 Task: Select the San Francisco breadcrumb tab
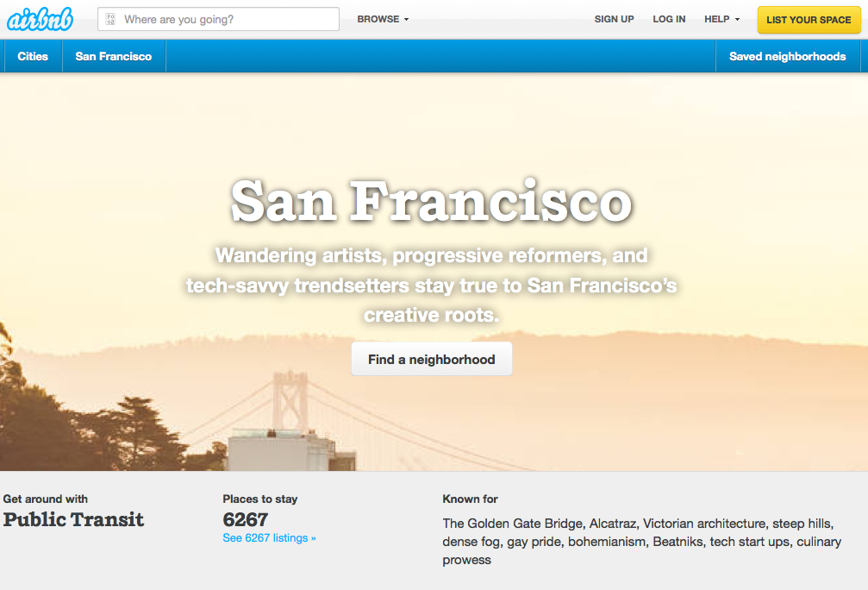113,56
